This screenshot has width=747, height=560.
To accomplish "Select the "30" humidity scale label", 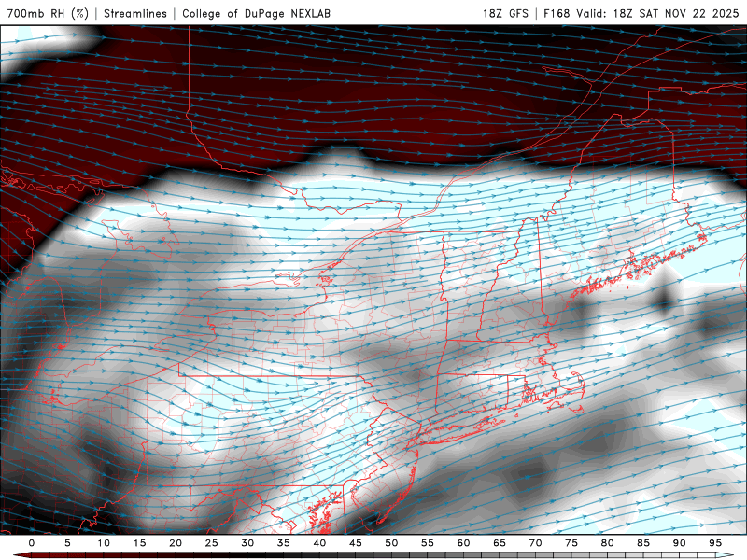I will pos(247,543).
